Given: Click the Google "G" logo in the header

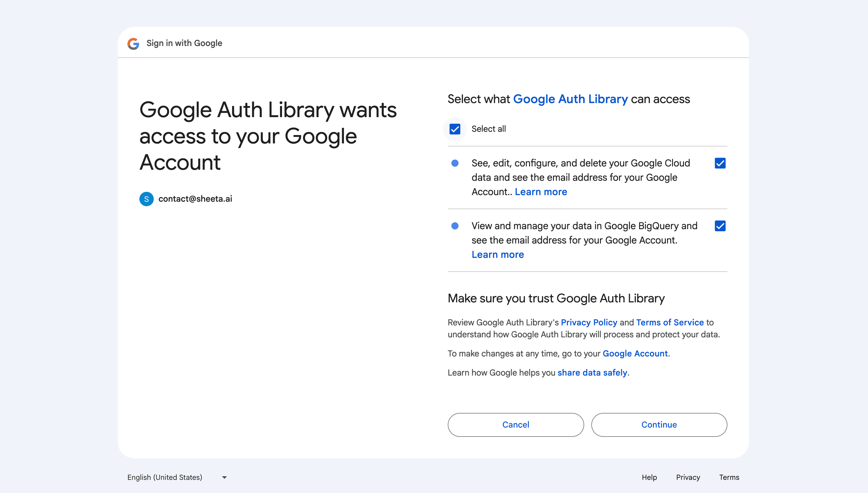Looking at the screenshot, I should pos(133,43).
